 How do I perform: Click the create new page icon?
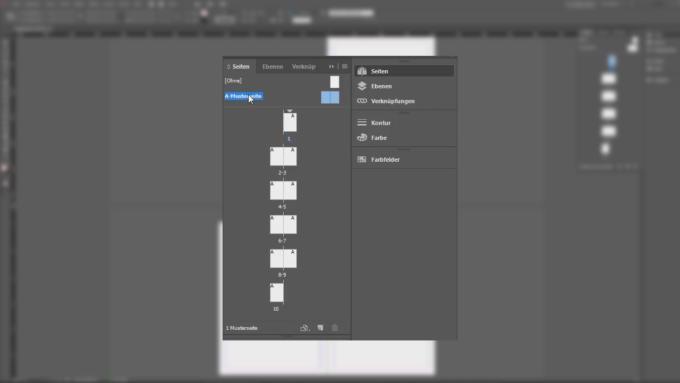[x=320, y=328]
